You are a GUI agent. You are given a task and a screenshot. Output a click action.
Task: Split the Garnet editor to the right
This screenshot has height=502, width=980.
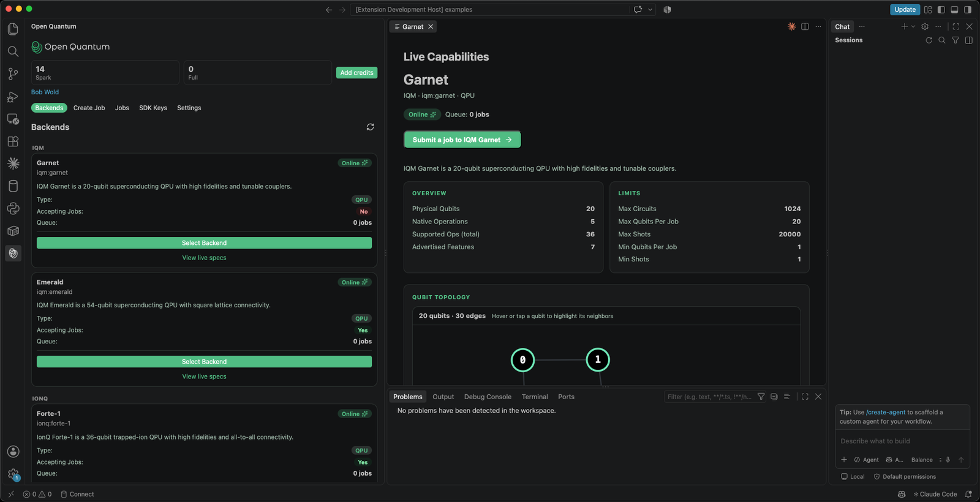pos(805,26)
